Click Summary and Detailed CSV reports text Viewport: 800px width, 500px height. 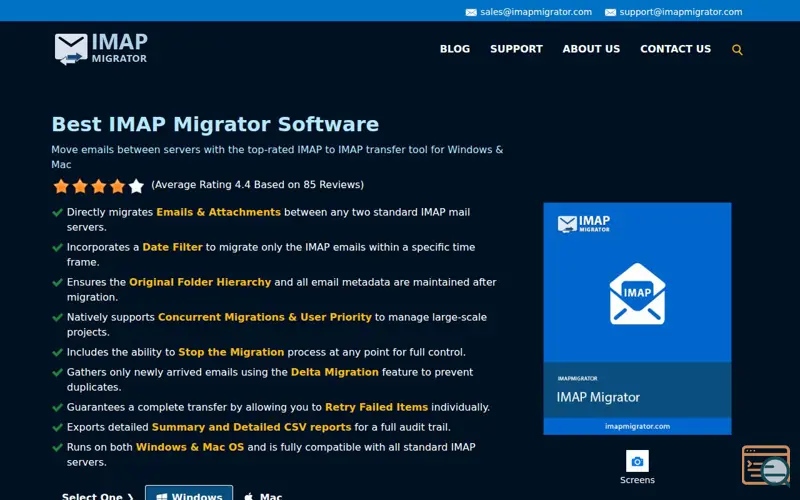[252, 427]
